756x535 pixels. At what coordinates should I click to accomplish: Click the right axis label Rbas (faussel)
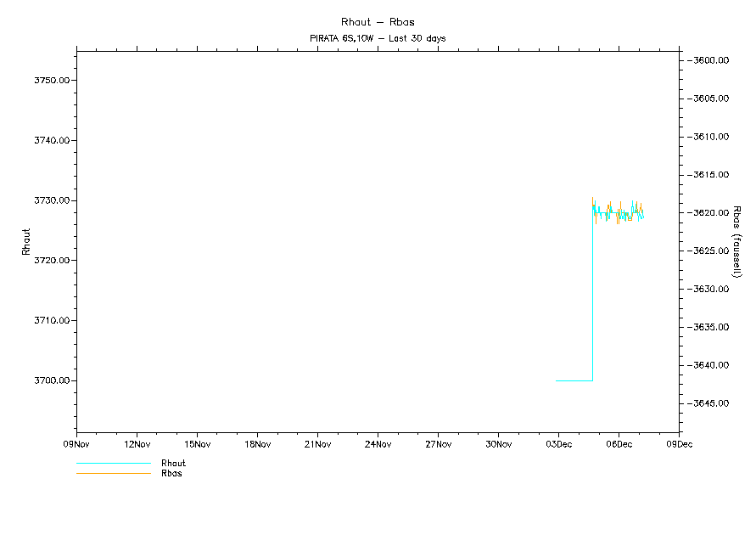[737, 241]
